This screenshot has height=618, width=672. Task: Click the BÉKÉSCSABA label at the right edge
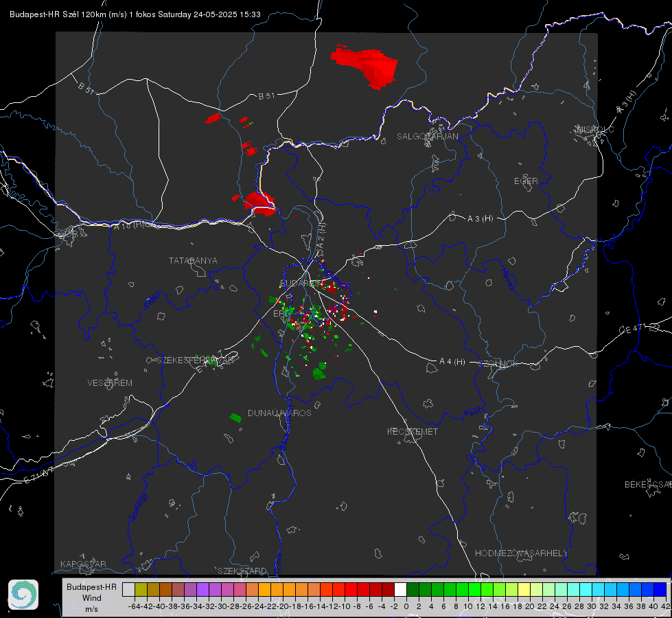[x=648, y=485]
